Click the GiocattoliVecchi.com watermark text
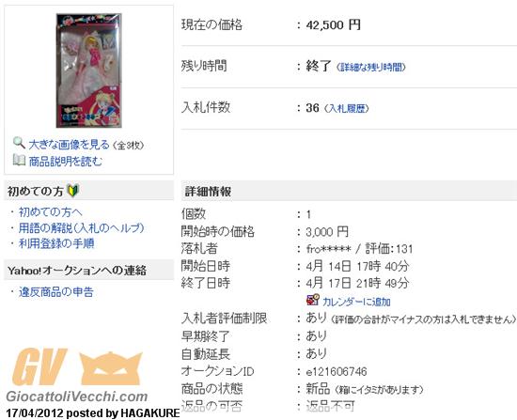The image size is (517, 420). [x=77, y=397]
